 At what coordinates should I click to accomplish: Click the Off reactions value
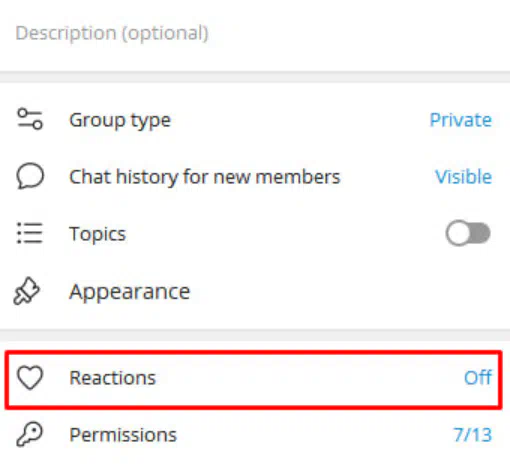[478, 377]
